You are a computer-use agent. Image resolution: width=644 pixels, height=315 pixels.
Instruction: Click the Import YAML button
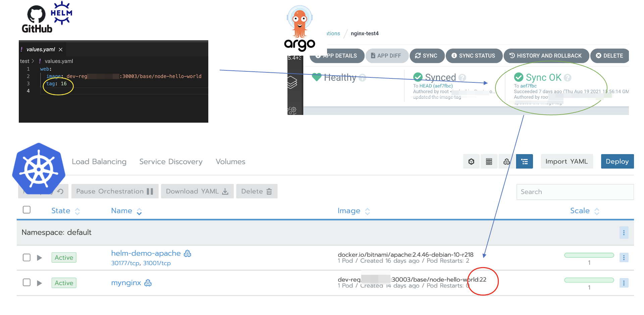pyautogui.click(x=567, y=162)
